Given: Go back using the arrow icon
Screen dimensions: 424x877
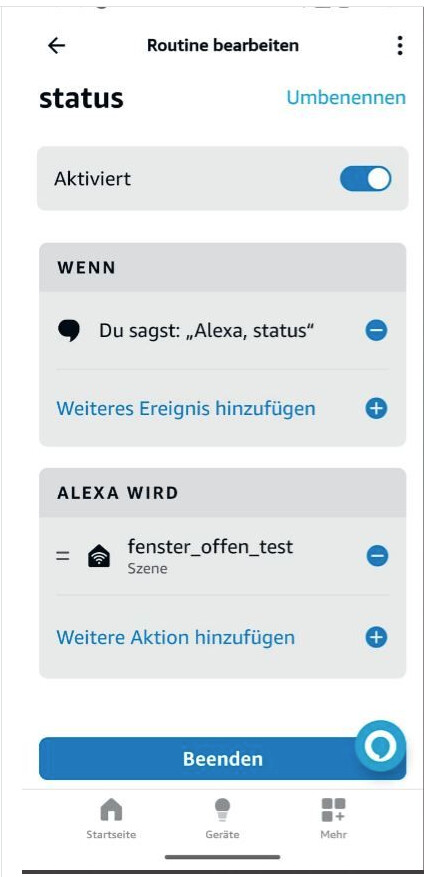Looking at the screenshot, I should coord(56,46).
